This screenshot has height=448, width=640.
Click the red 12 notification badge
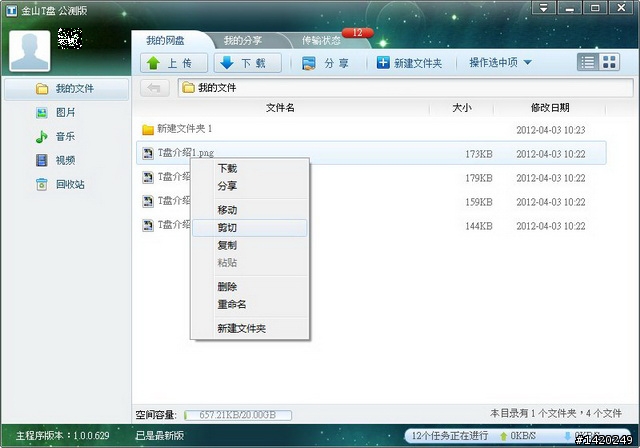coord(358,33)
